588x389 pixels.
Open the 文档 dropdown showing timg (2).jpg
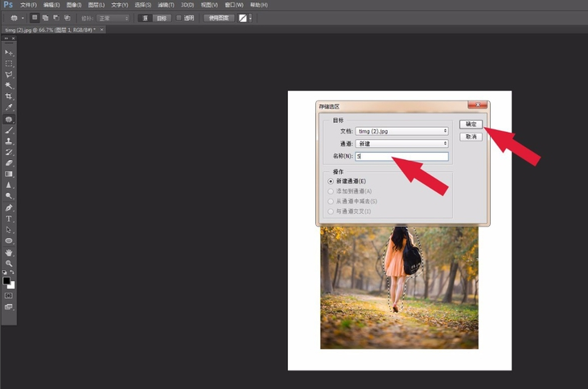click(x=401, y=131)
